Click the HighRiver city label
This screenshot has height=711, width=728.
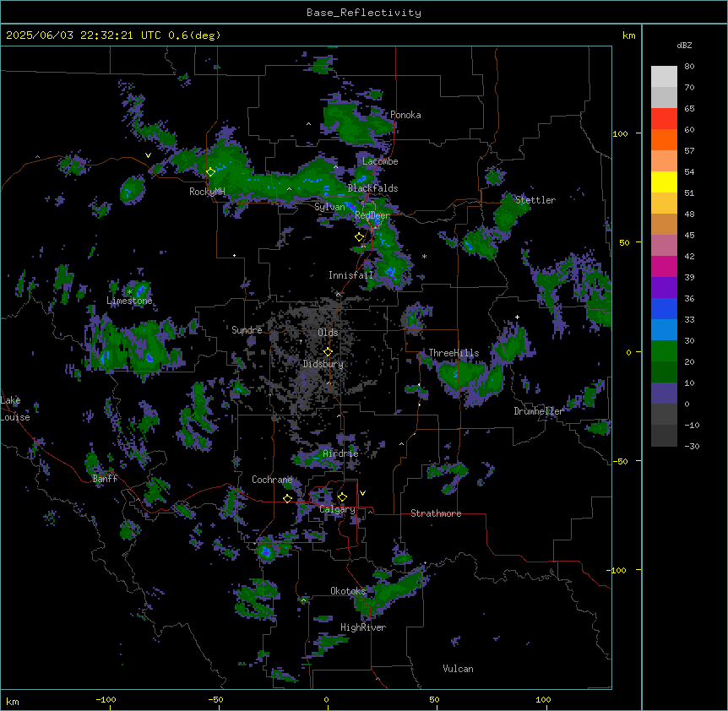[362, 627]
